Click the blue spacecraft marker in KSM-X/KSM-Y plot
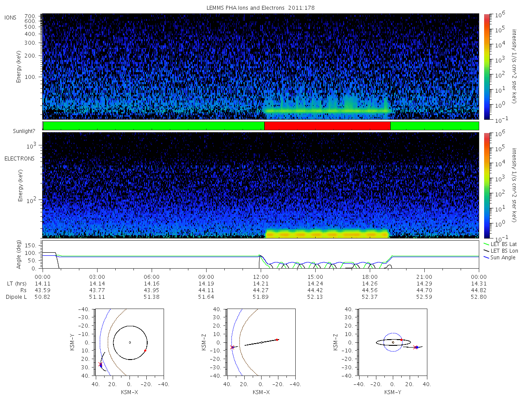 click(x=101, y=366)
